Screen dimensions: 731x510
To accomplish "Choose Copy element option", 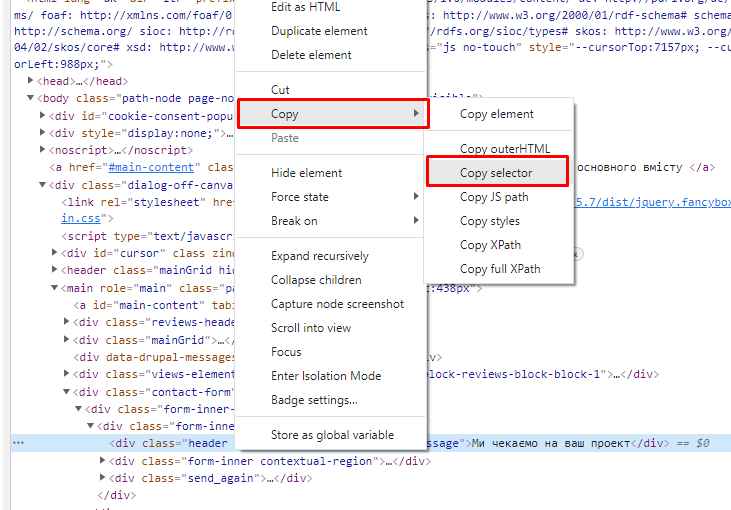I will coord(496,114).
